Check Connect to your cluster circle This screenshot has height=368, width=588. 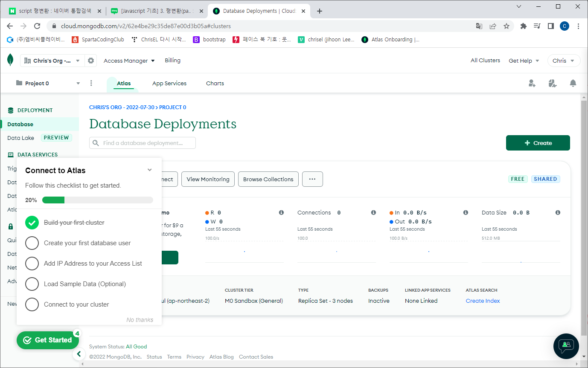click(x=32, y=304)
